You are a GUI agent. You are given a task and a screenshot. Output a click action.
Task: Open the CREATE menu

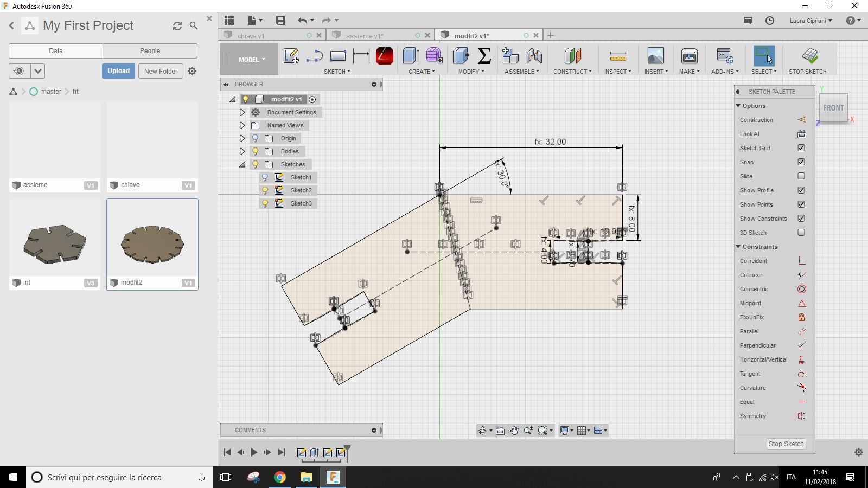(422, 72)
